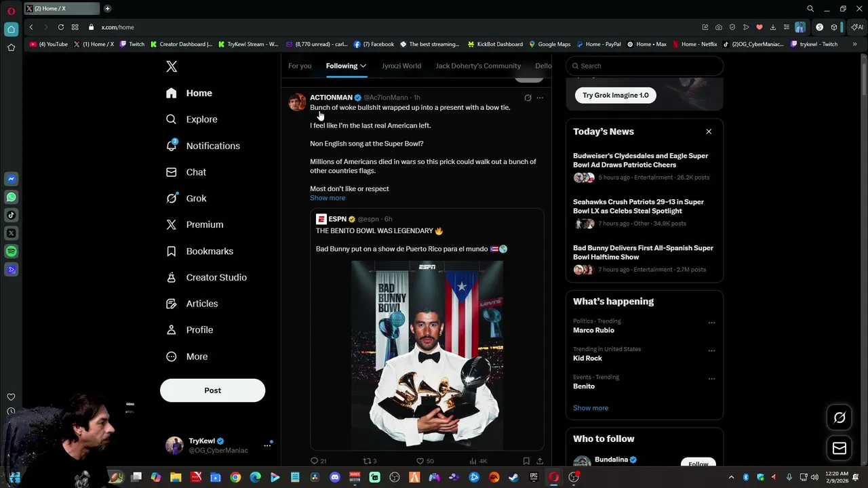This screenshot has height=488, width=868.
Task: Open the floating Messages envelope button
Action: tap(840, 448)
